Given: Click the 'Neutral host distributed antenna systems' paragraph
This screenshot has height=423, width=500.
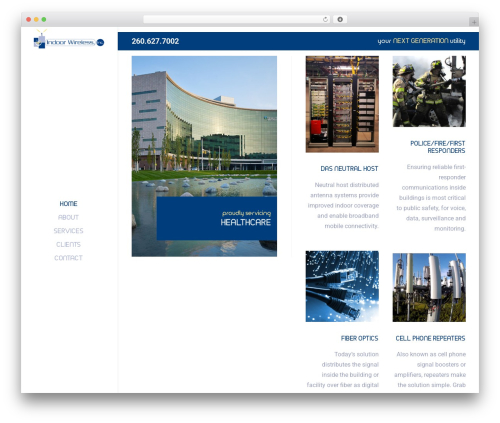Looking at the screenshot, I should (x=343, y=205).
